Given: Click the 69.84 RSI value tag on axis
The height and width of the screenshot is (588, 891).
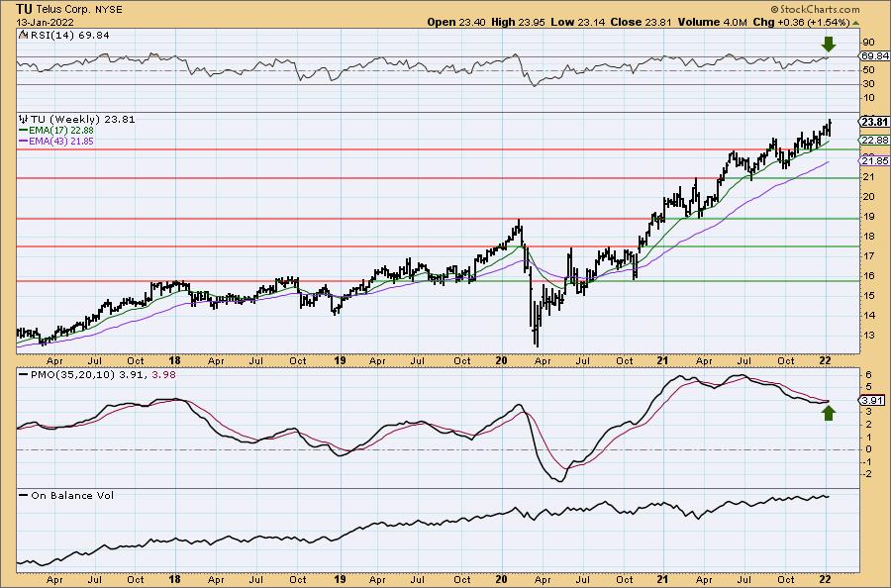Looking at the screenshot, I should point(874,55).
